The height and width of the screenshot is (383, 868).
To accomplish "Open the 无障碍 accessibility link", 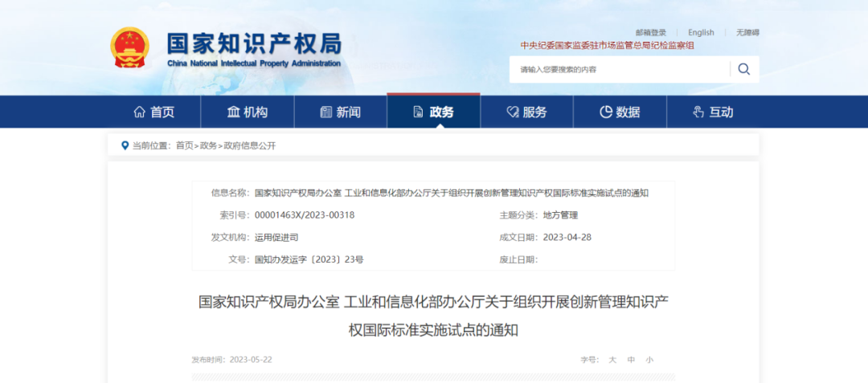I will point(748,33).
